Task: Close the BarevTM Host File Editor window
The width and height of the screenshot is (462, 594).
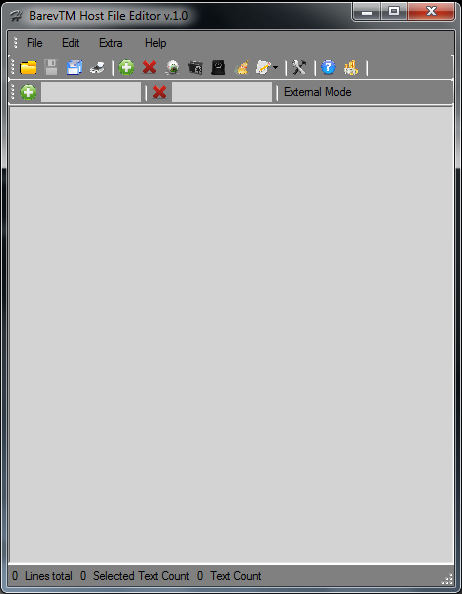Action: pos(431,11)
